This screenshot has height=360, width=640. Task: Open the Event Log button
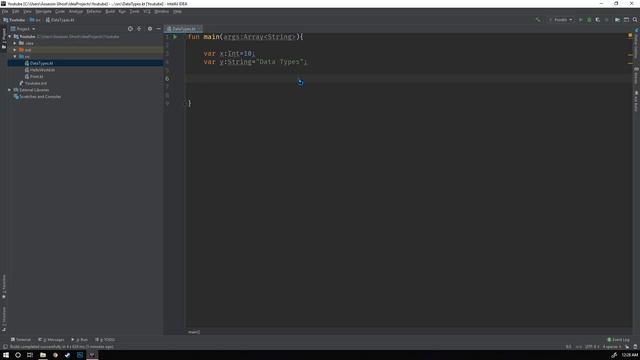coord(619,340)
